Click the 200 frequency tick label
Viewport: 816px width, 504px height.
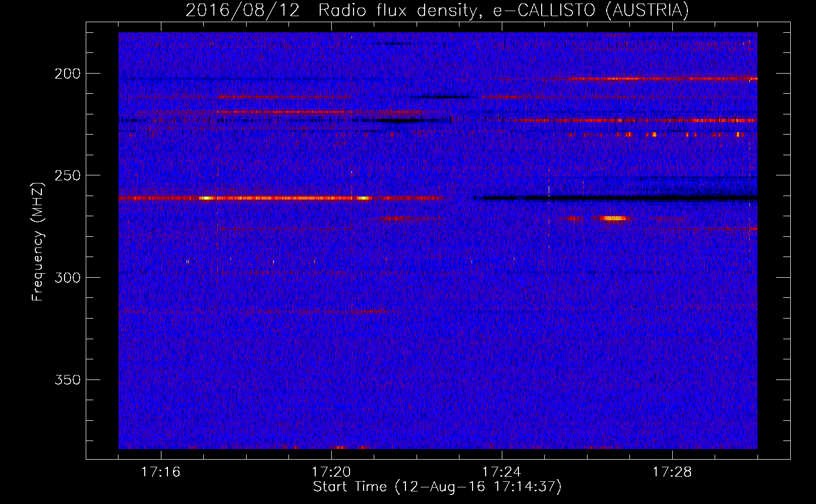(x=67, y=74)
